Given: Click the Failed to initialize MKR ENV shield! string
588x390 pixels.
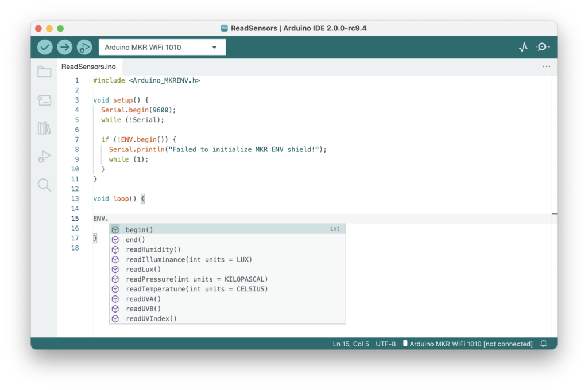Looking at the screenshot, I should pos(243,149).
